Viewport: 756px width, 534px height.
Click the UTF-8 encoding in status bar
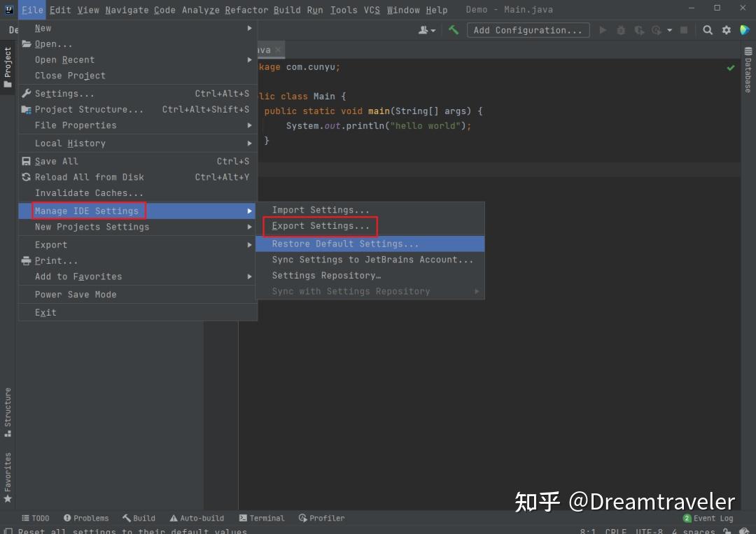[x=648, y=531]
